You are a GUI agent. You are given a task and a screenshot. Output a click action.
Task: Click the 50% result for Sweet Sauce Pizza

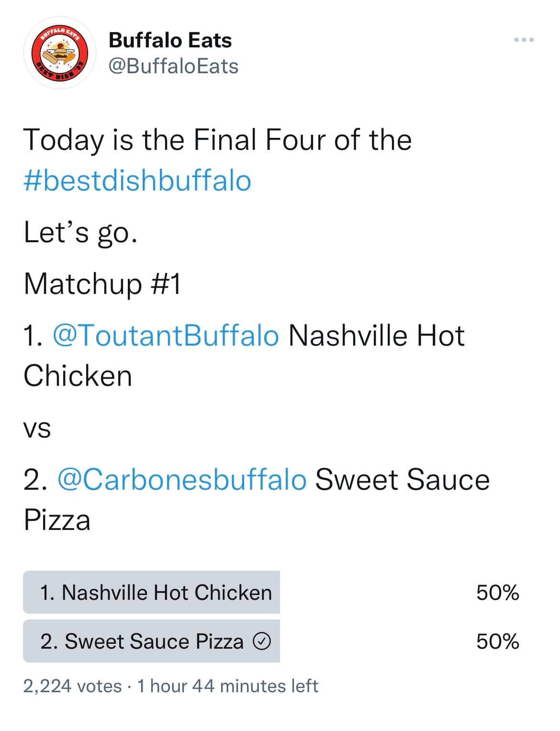tap(497, 641)
